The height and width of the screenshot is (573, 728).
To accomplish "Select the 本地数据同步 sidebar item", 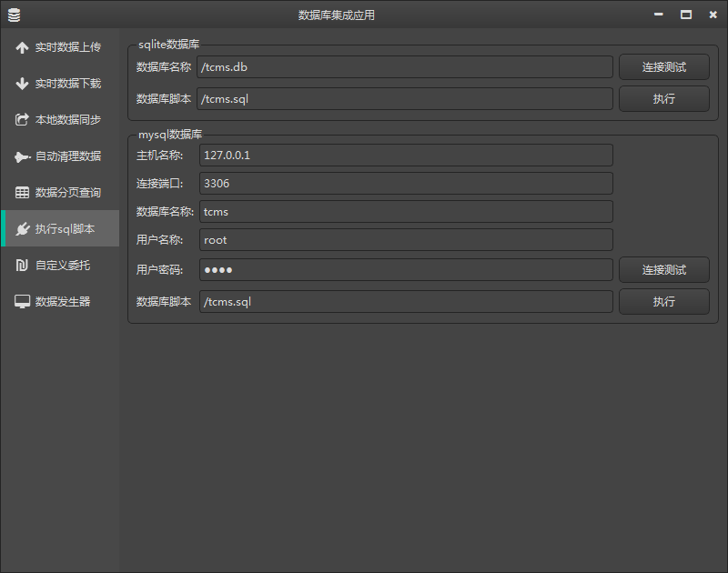I will pos(60,120).
